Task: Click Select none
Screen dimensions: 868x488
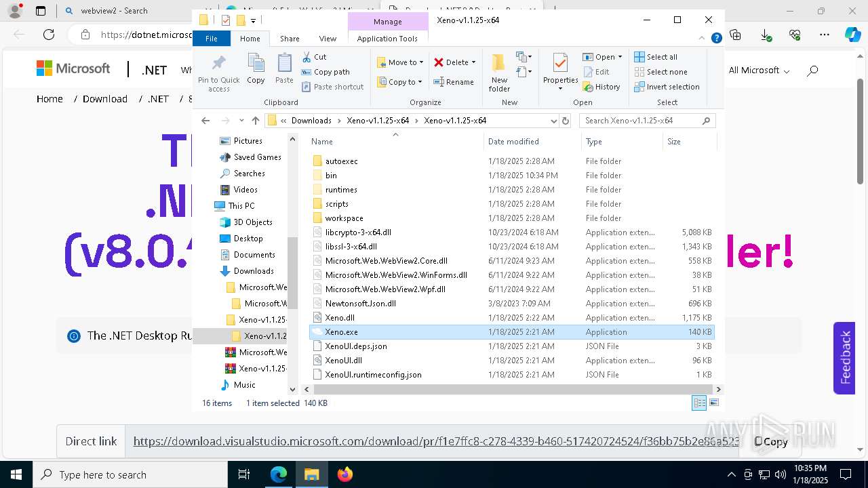Action: tap(660, 72)
